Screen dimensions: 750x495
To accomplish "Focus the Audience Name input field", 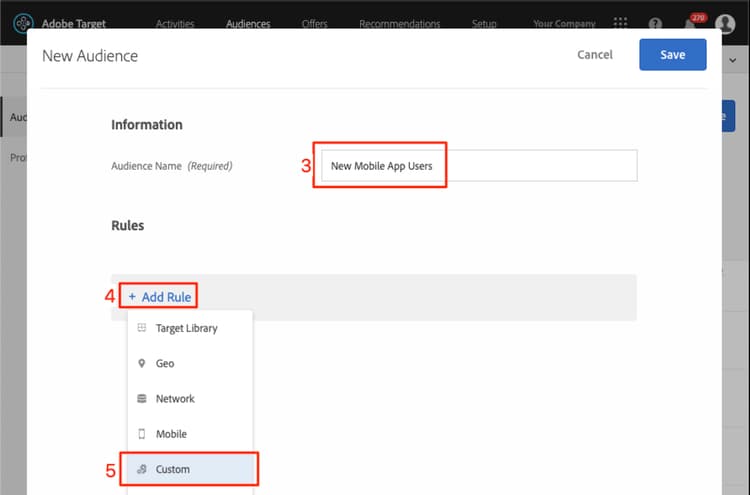I will point(477,166).
